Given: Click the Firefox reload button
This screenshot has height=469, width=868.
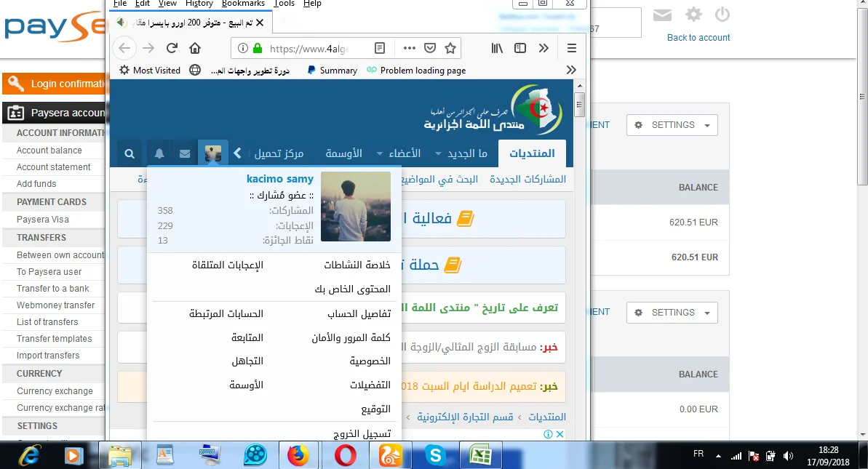Looking at the screenshot, I should [x=172, y=48].
